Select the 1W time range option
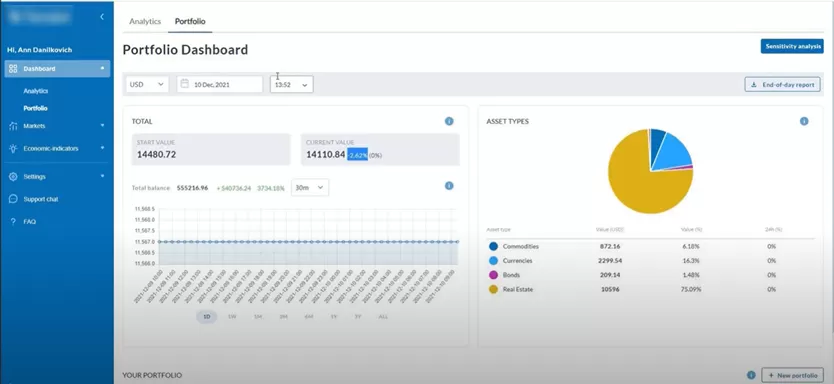834x384 pixels. tap(232, 316)
